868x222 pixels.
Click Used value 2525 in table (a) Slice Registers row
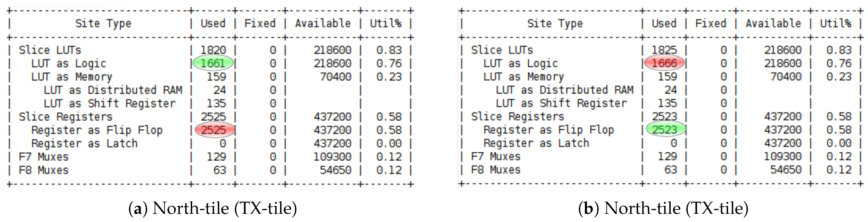214,117
